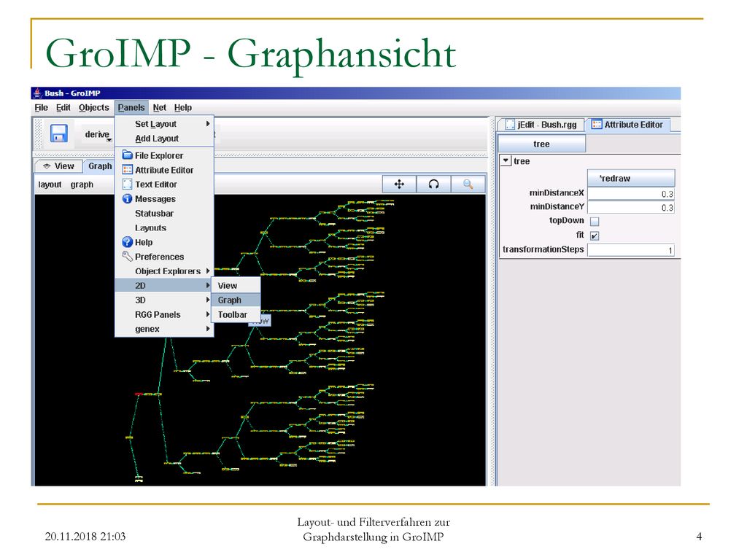The image size is (747, 560).
Task: Click Layouts entry in Panels menu
Action: tap(164, 228)
